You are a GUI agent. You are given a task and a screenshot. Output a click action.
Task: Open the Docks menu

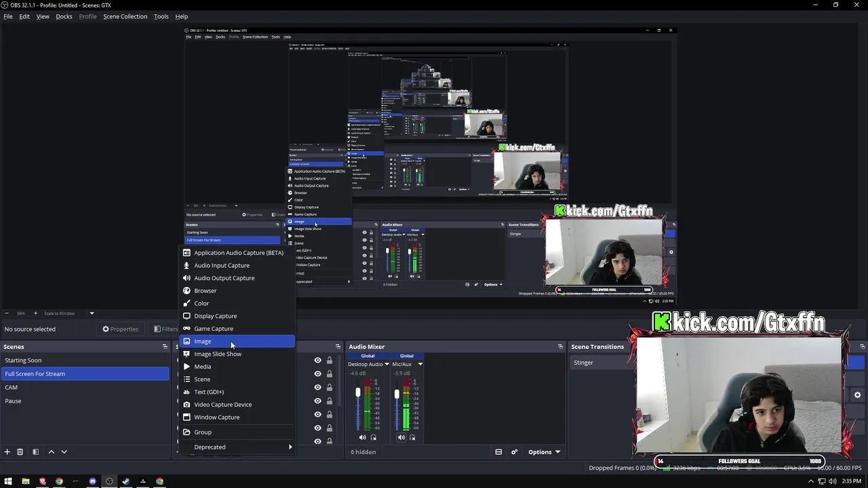coord(64,16)
